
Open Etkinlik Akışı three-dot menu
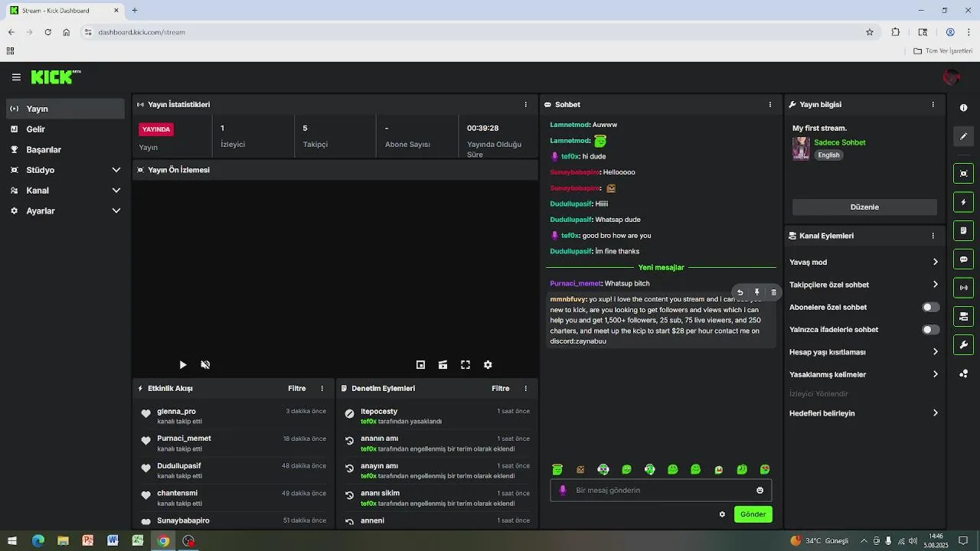[322, 389]
